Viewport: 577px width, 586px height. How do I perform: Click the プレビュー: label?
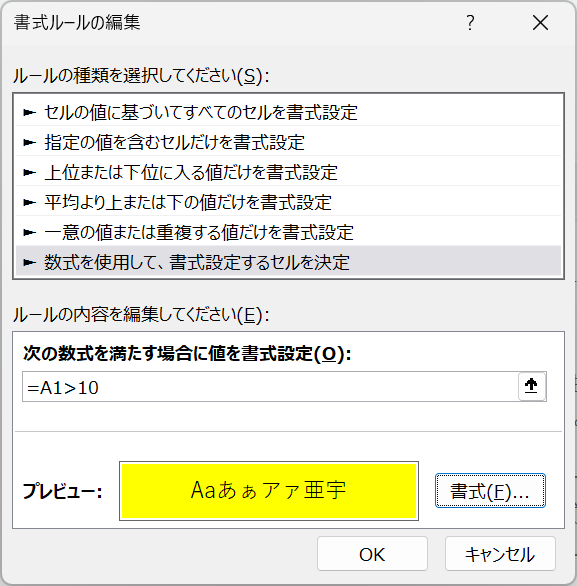point(62,491)
